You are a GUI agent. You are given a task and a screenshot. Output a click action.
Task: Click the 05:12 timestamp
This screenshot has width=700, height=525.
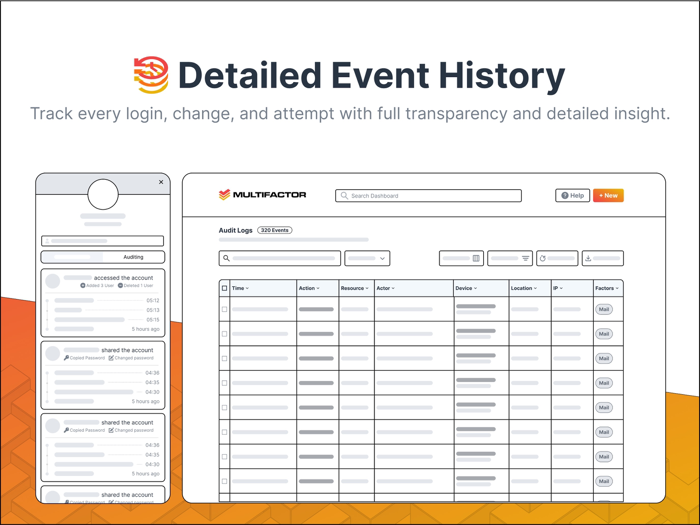click(153, 300)
